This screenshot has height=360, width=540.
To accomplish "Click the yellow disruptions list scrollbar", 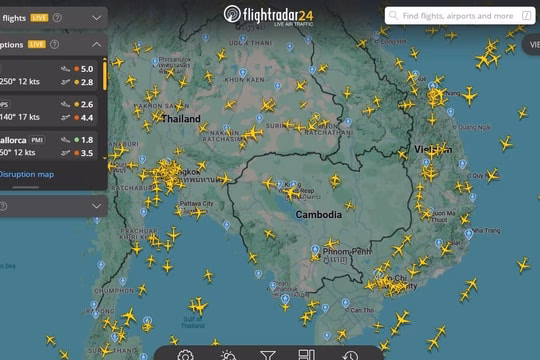I will [x=105, y=75].
